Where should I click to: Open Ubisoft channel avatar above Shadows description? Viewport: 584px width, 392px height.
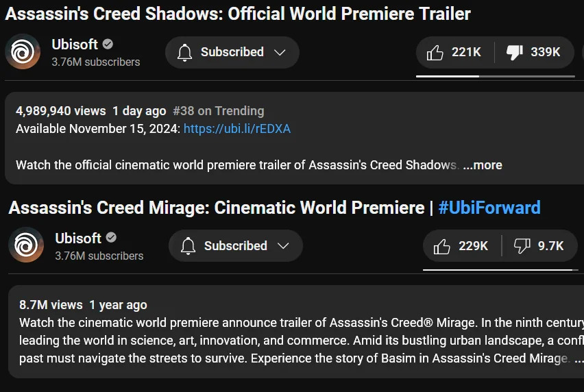pyautogui.click(x=23, y=51)
